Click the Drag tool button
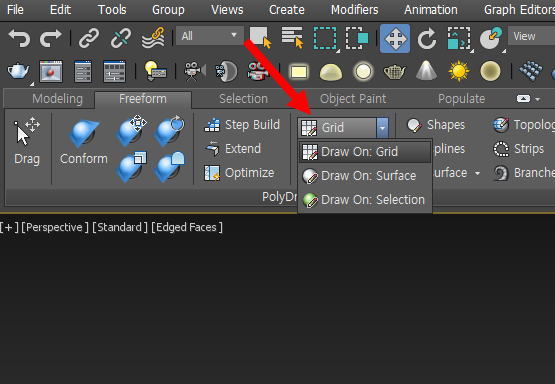The height and width of the screenshot is (384, 555). click(x=27, y=142)
